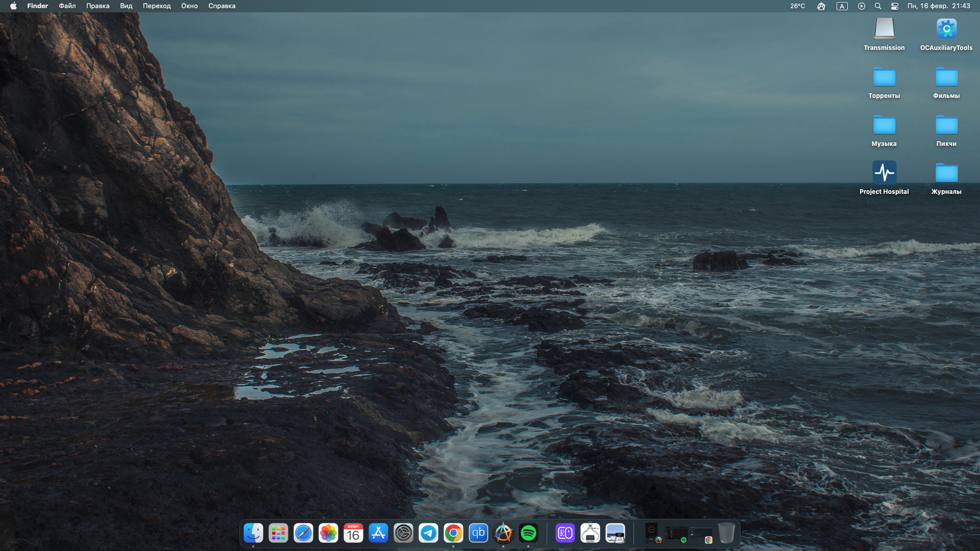Open Now Playing menu bar control
Image resolution: width=980 pixels, height=551 pixels.
862,6
